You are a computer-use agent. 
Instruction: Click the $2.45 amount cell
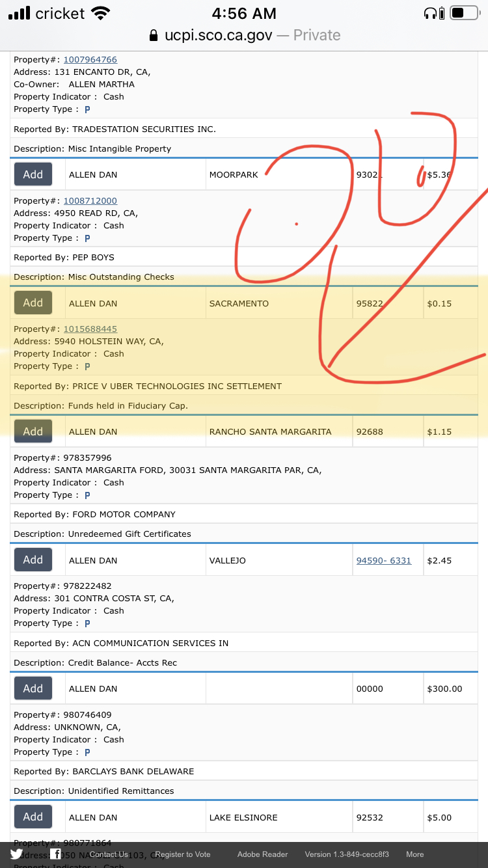point(450,560)
